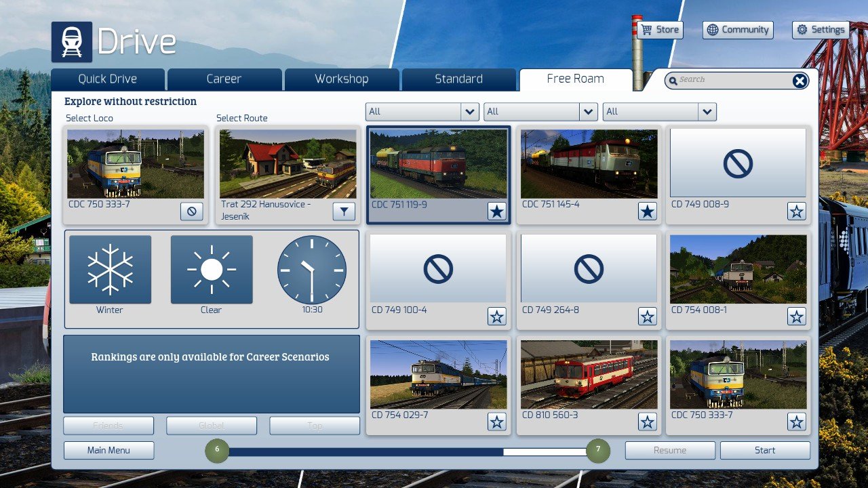Click the page progress slider bar
The width and height of the screenshot is (868, 488).
(x=407, y=451)
